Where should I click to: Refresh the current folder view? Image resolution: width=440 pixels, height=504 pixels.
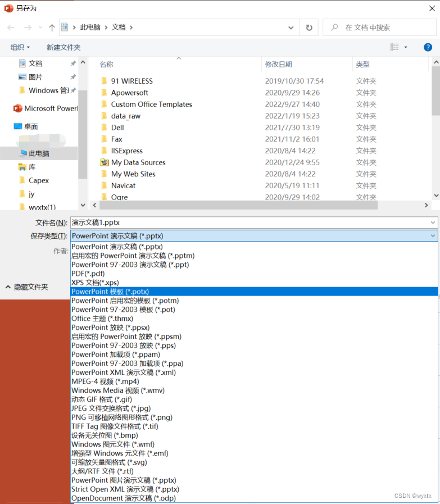(x=309, y=28)
